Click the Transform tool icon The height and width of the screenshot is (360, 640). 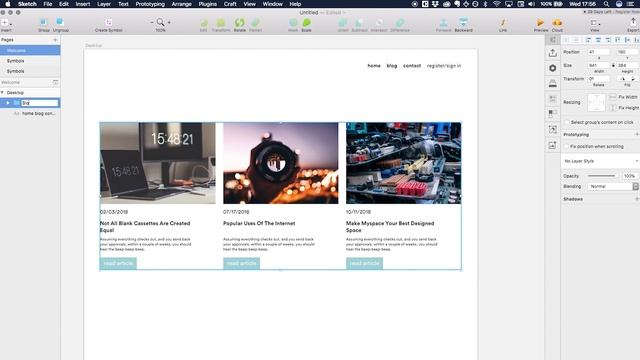(221, 24)
